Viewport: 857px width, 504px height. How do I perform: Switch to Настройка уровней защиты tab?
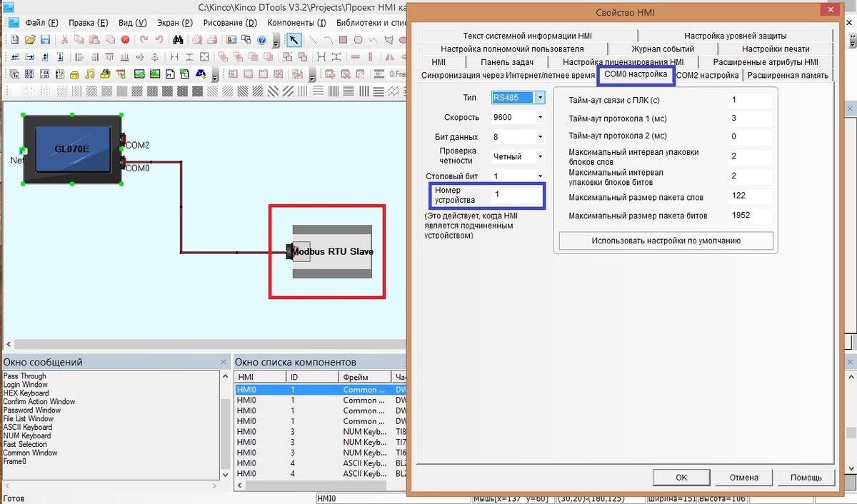click(x=736, y=36)
